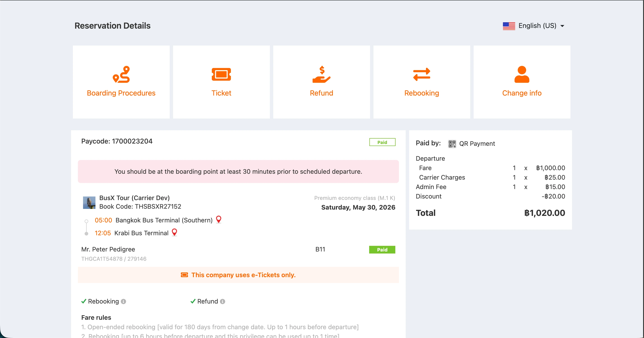Click the 30 minutes boarding notice banner

click(x=238, y=171)
